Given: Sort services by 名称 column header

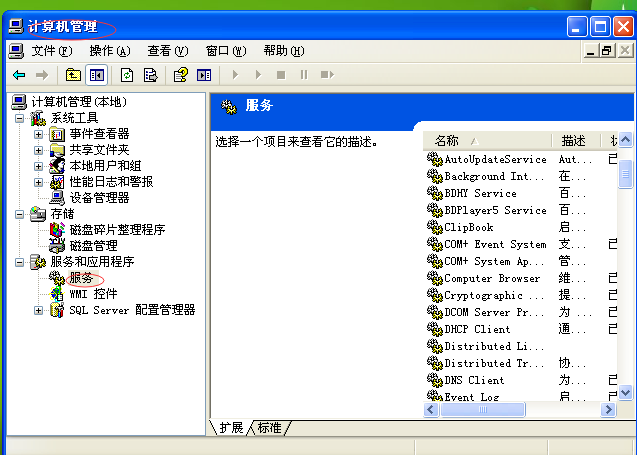Looking at the screenshot, I should [488, 141].
